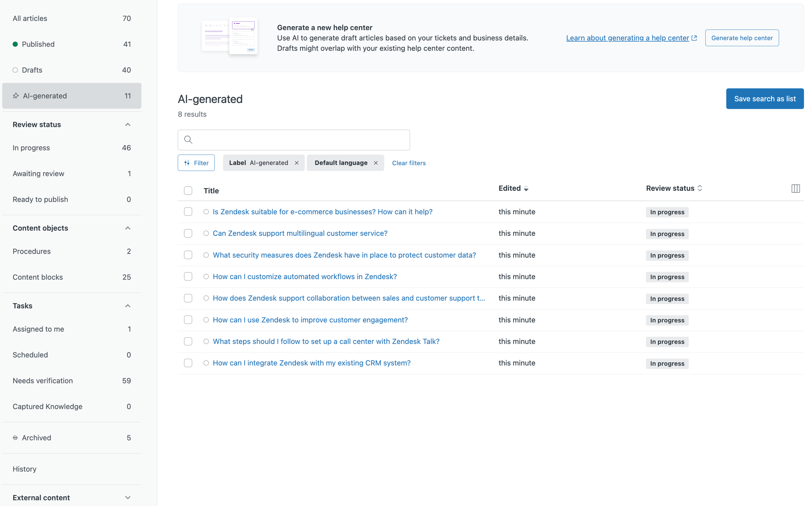Remove the 'Default language' filter chip

coord(376,163)
